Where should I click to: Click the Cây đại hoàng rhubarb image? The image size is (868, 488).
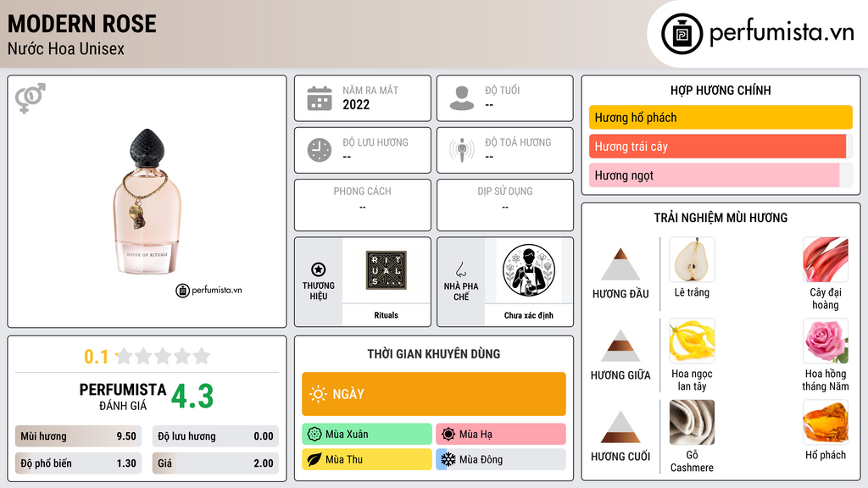click(826, 259)
